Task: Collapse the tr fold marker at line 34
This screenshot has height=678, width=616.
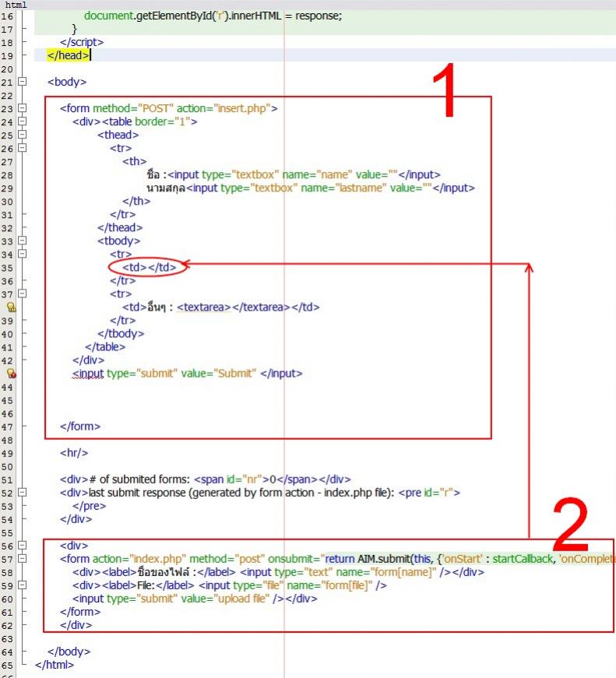Action: [x=22, y=254]
